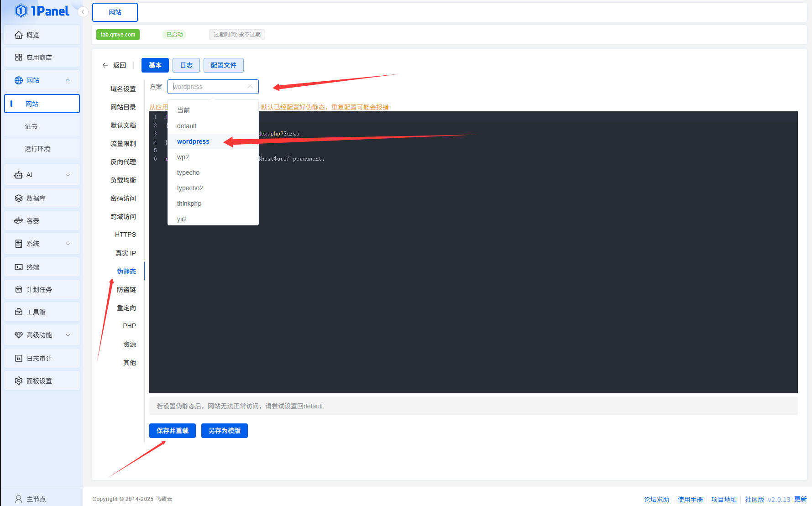This screenshot has width=812, height=506.
Task: Open the HTTPS settings section
Action: click(125, 235)
